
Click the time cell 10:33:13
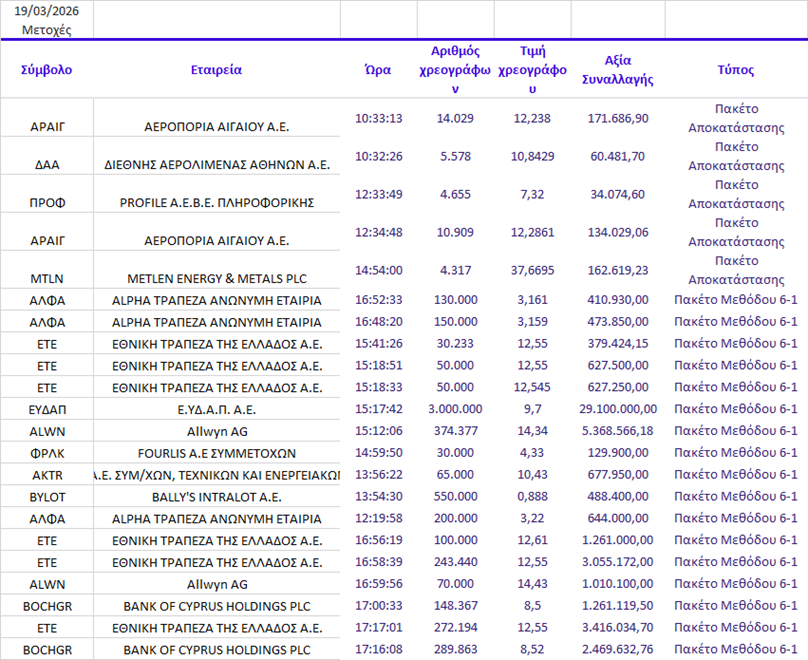click(x=378, y=118)
